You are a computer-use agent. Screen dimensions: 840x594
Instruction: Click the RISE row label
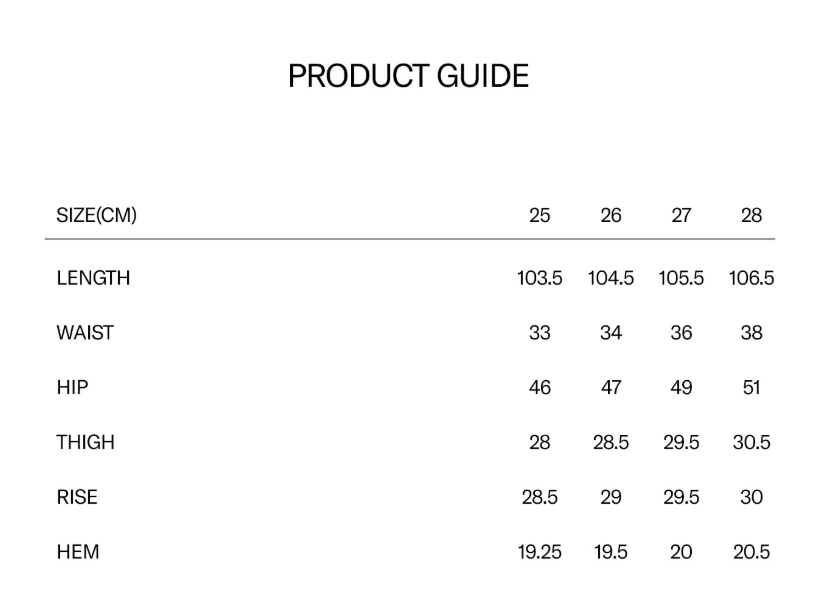point(77,497)
